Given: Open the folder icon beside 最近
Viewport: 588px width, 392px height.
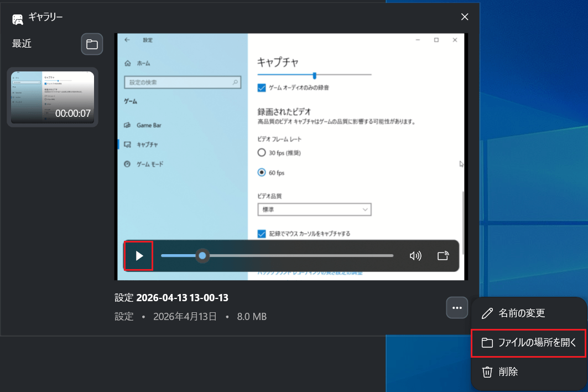Looking at the screenshot, I should pos(92,44).
